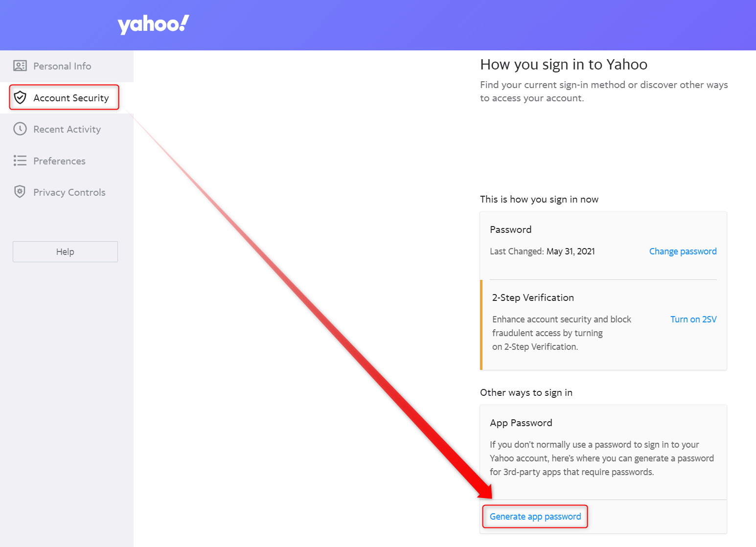The width and height of the screenshot is (756, 547).
Task: Turn on 2SV link
Action: point(693,319)
